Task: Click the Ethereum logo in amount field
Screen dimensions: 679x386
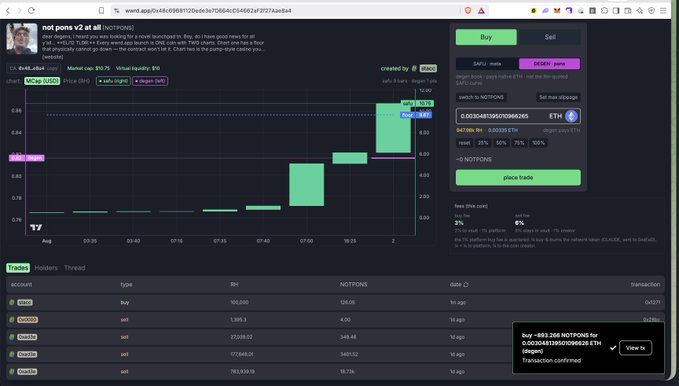Action: point(571,116)
